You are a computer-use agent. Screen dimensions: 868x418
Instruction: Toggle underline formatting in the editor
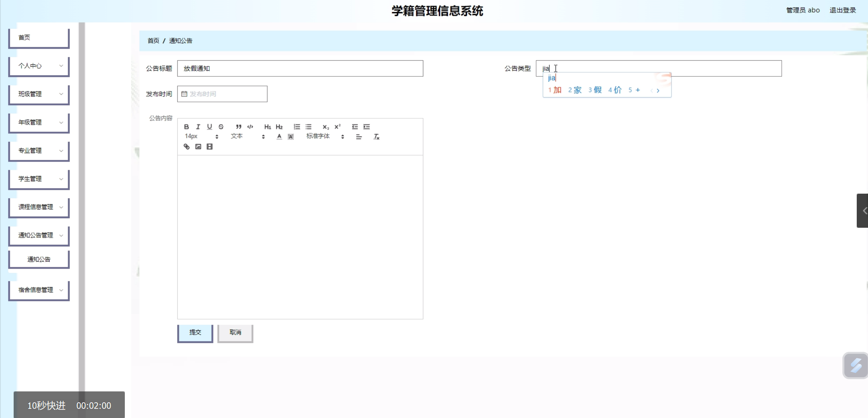209,127
